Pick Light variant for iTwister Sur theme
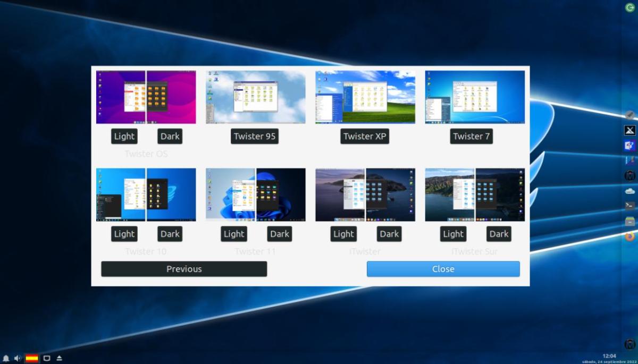The height and width of the screenshot is (364, 638). pyautogui.click(x=453, y=234)
